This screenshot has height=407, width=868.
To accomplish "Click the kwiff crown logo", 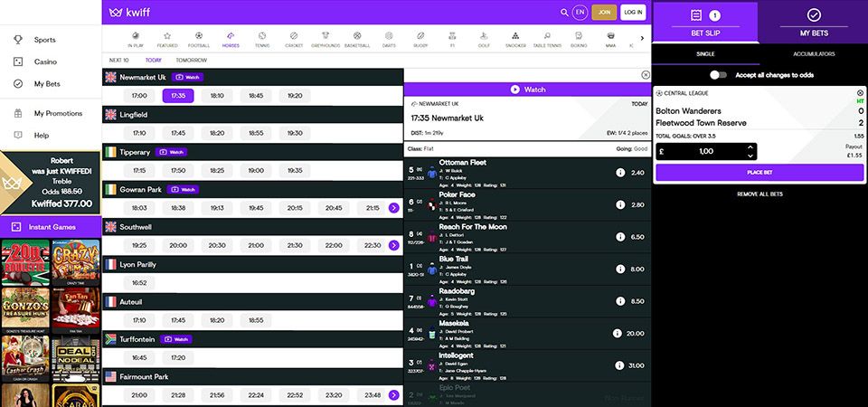I will click(x=116, y=12).
